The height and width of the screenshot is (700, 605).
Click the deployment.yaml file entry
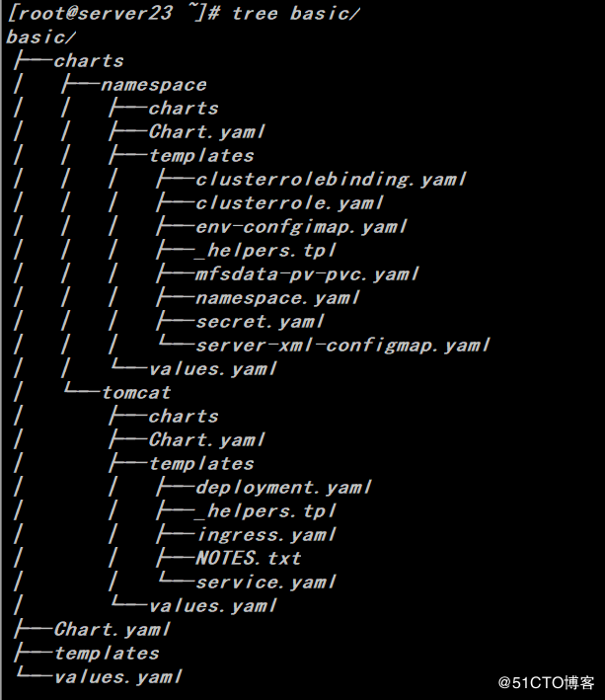tap(283, 488)
